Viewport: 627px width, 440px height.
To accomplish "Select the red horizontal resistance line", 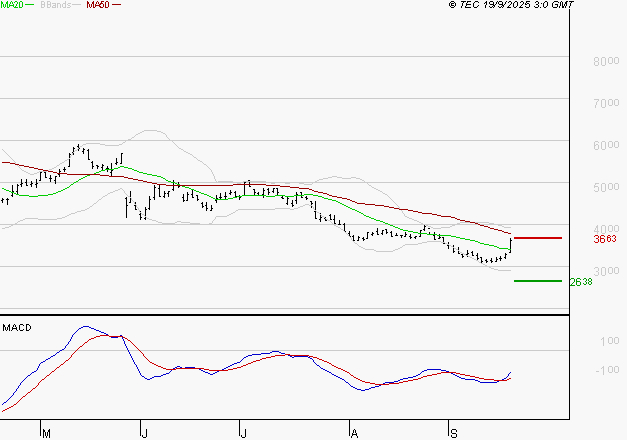I will 537,238.
